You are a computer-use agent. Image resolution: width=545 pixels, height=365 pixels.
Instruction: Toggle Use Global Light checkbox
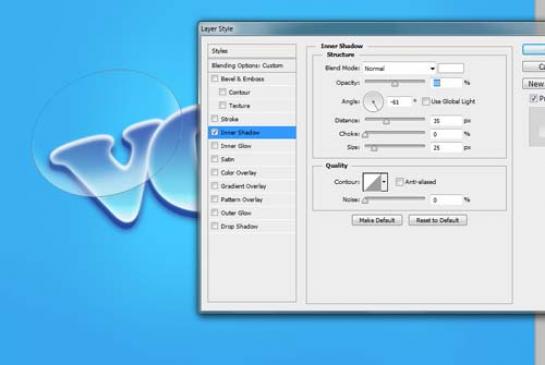coord(426,102)
